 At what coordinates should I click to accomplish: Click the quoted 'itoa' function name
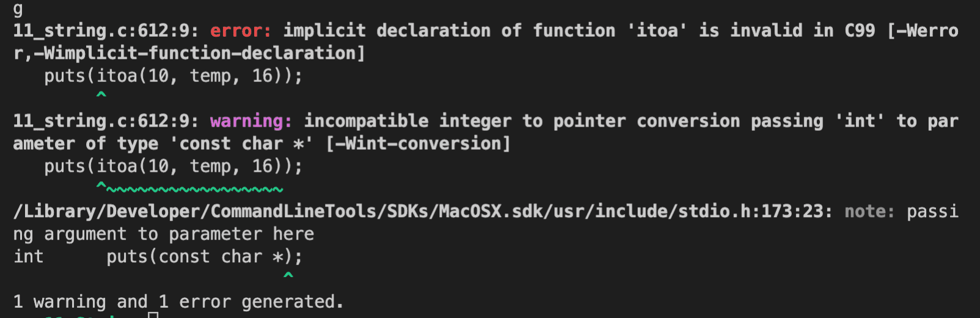pos(657,31)
